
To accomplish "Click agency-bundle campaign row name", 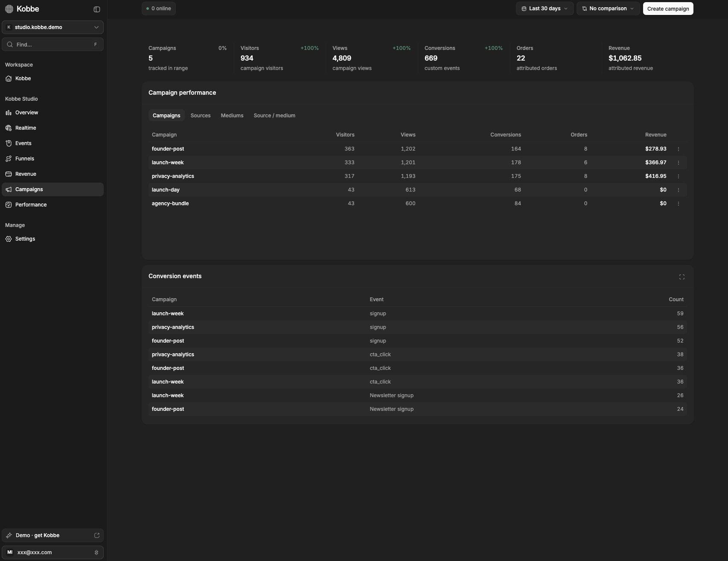I will (170, 203).
